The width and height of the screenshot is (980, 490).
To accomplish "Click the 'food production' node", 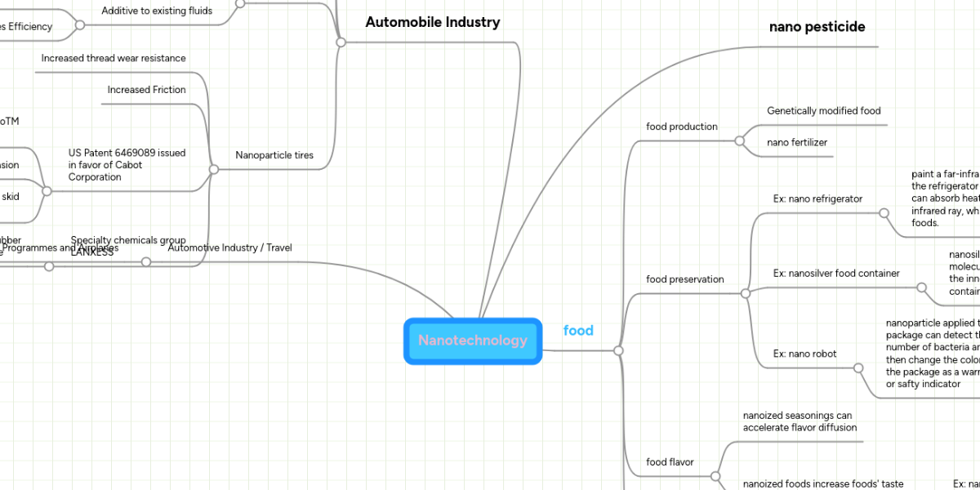I will coord(682,127).
